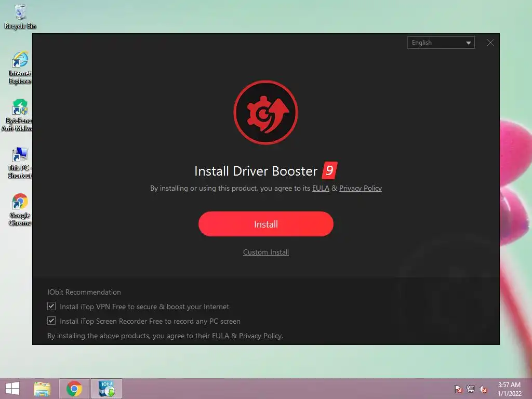The image size is (532, 399).
Task: Click the Driver Booster gear logo
Action: coord(265,112)
